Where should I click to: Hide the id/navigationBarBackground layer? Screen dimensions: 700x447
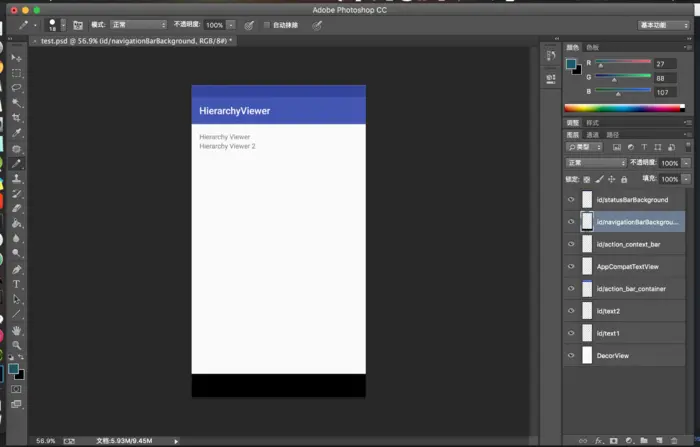point(571,222)
